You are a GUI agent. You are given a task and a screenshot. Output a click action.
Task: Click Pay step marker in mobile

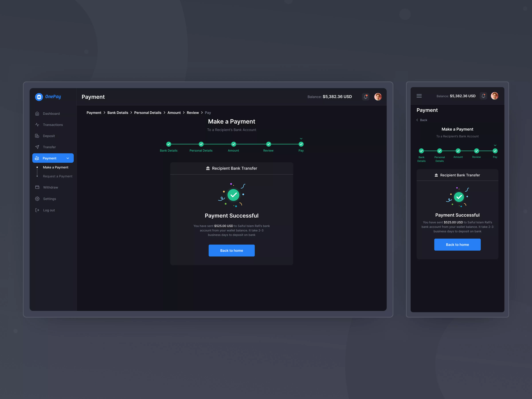point(495,151)
